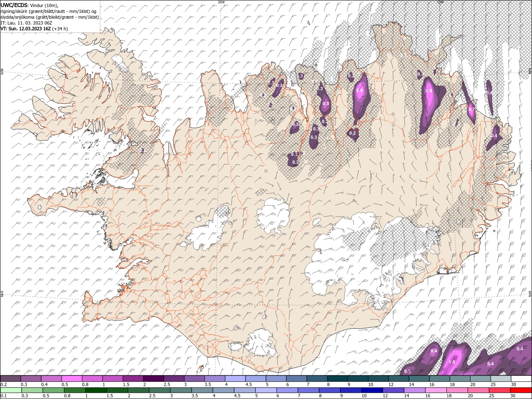
Task: Click the '0.7' value label on the map
Action: click(471, 110)
